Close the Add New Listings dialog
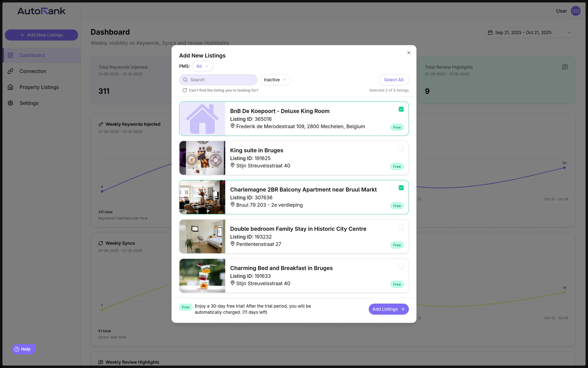This screenshot has width=588, height=368. tap(409, 53)
